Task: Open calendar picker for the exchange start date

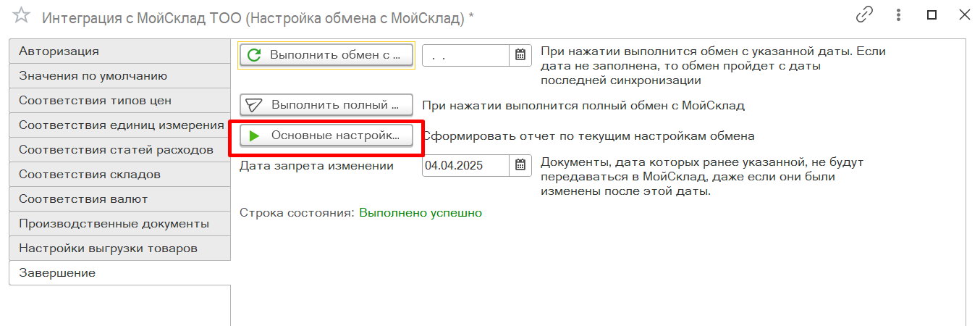Action: pyautogui.click(x=520, y=55)
